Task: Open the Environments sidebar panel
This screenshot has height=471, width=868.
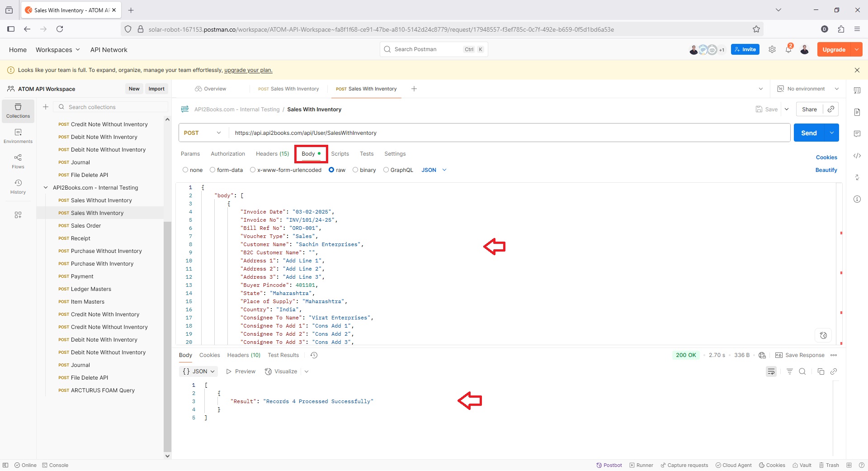Action: pyautogui.click(x=18, y=136)
